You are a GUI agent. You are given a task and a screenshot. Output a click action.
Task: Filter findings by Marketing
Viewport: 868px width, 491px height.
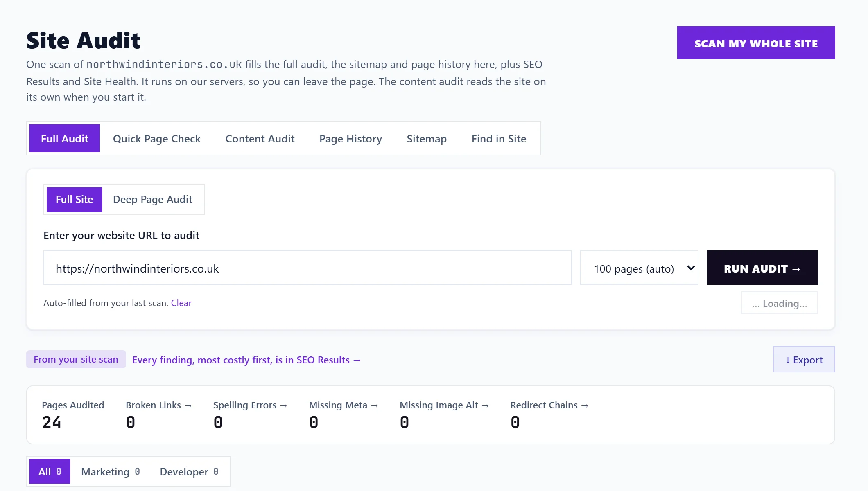111,471
